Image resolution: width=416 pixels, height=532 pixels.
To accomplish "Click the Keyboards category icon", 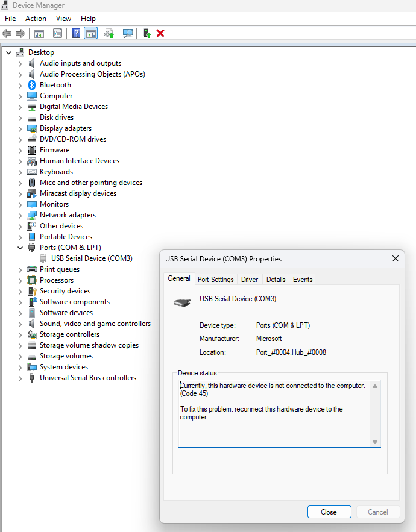I will pyautogui.click(x=32, y=172).
